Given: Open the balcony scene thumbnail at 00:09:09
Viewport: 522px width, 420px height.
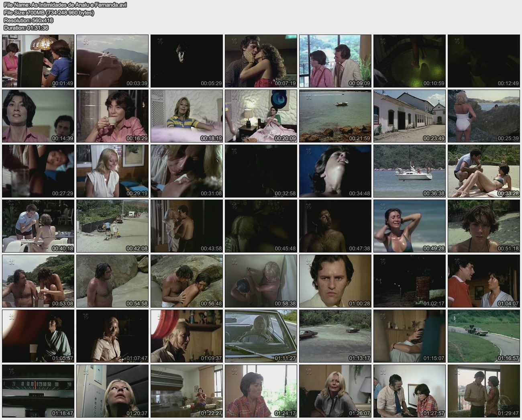Looking at the screenshot, I should [335, 61].
